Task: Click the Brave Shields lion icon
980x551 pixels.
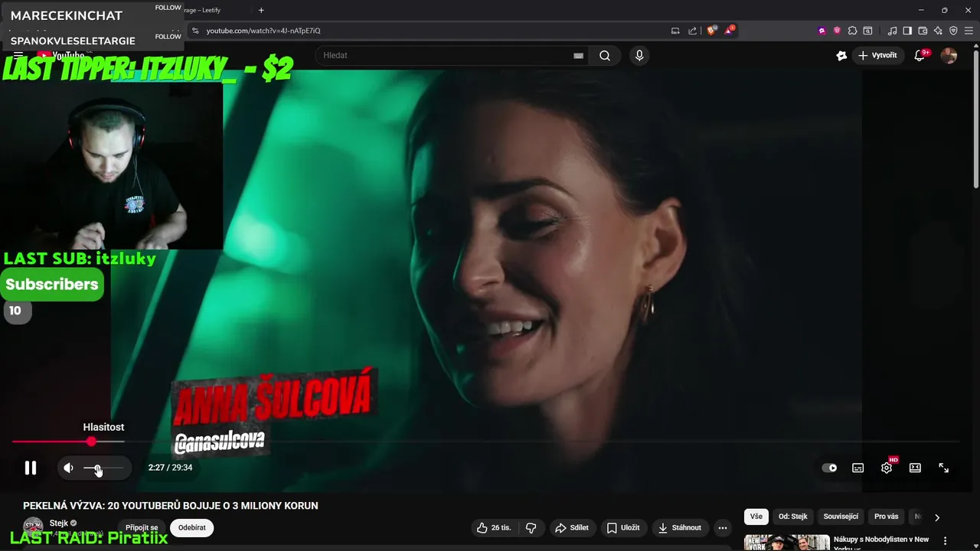Action: pos(711,31)
